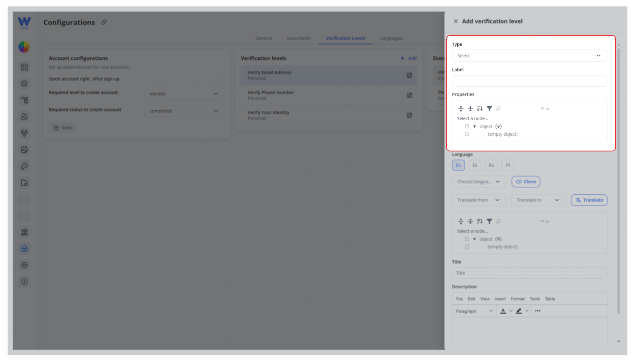The image size is (635, 364).
Task: Open the Translate to dropdown
Action: click(x=538, y=200)
